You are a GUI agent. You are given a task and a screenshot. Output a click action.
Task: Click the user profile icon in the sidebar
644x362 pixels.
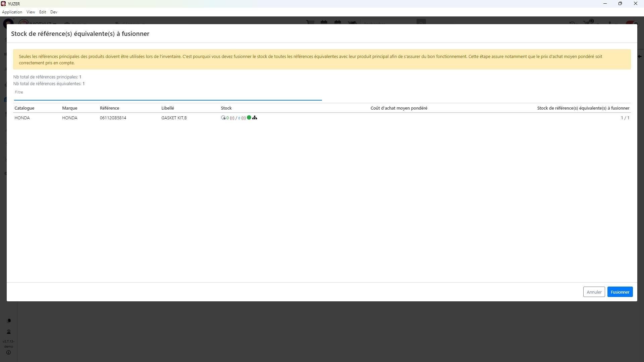click(9, 332)
